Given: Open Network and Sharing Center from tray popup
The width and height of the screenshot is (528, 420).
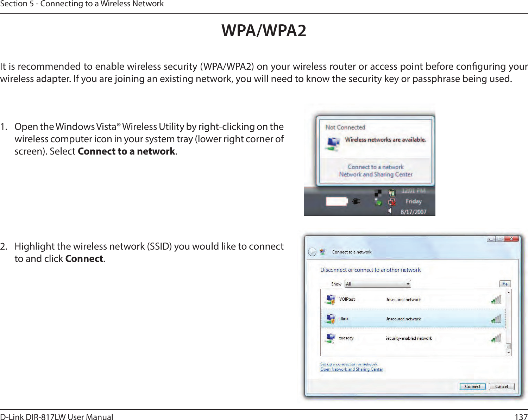Looking at the screenshot, I should coord(376,174).
